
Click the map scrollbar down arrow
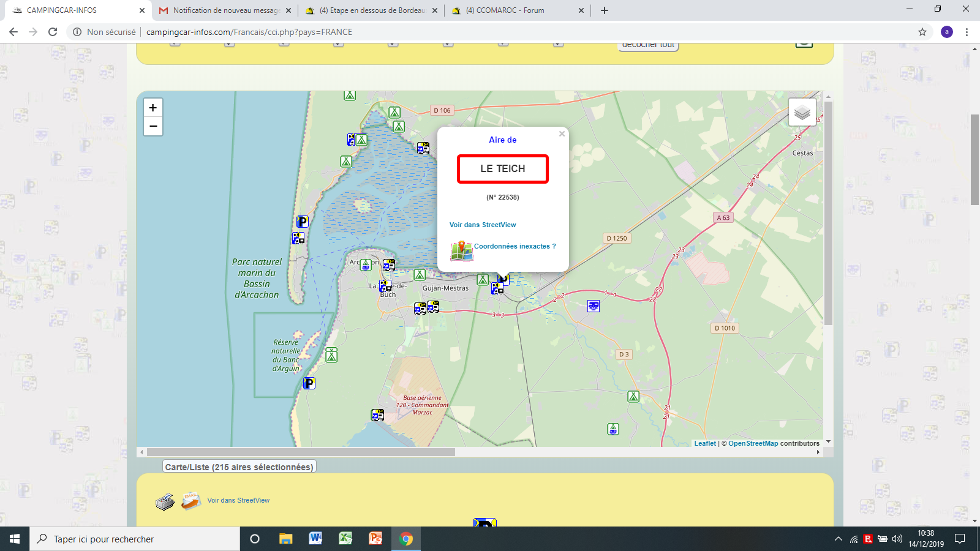pyautogui.click(x=829, y=441)
